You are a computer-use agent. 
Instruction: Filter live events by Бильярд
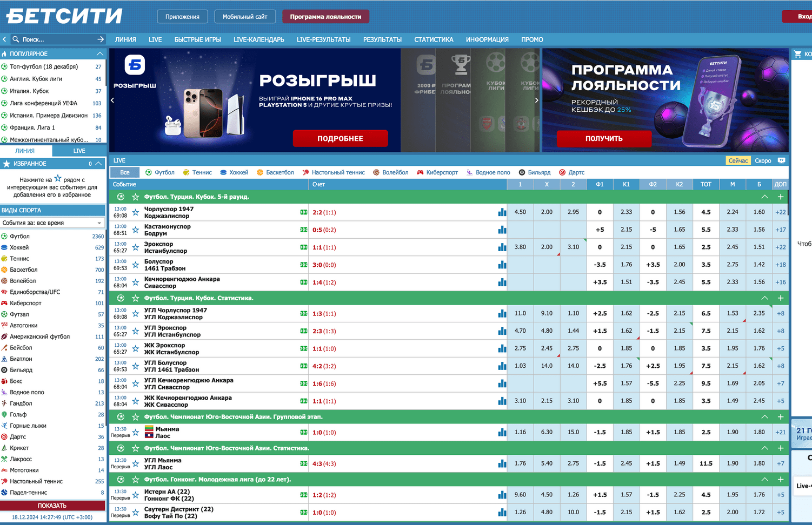pos(535,172)
